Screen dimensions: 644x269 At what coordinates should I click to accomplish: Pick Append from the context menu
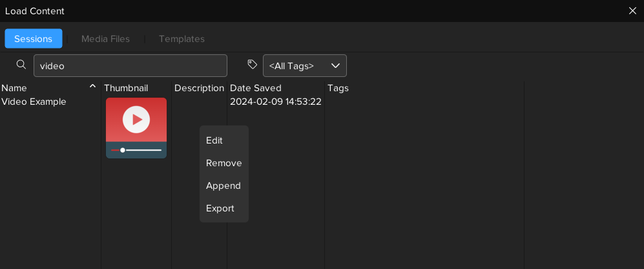pos(223,186)
